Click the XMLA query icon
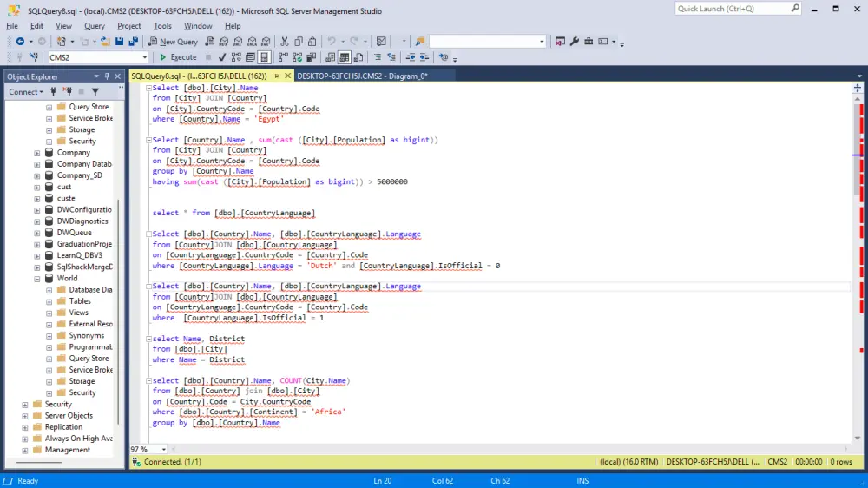Screen dimensions: 868x488 [x=252, y=42]
